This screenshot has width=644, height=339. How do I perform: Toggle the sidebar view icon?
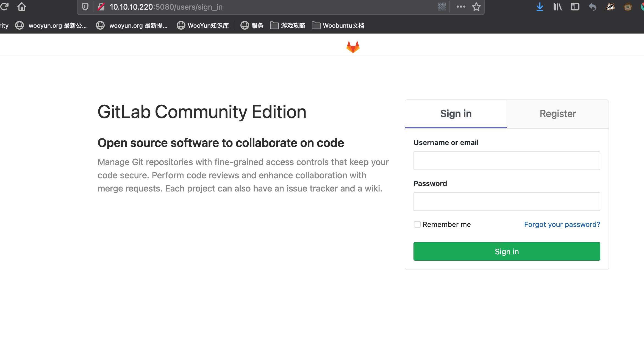point(575,7)
